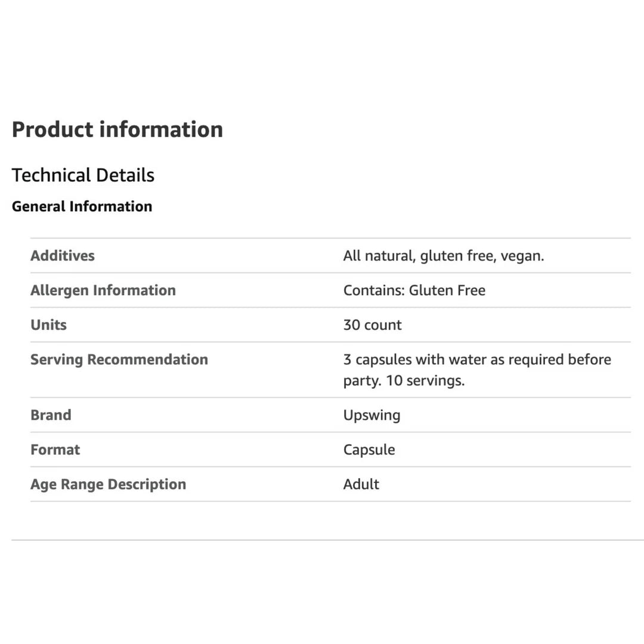Select the Additives row label

pyautogui.click(x=63, y=256)
